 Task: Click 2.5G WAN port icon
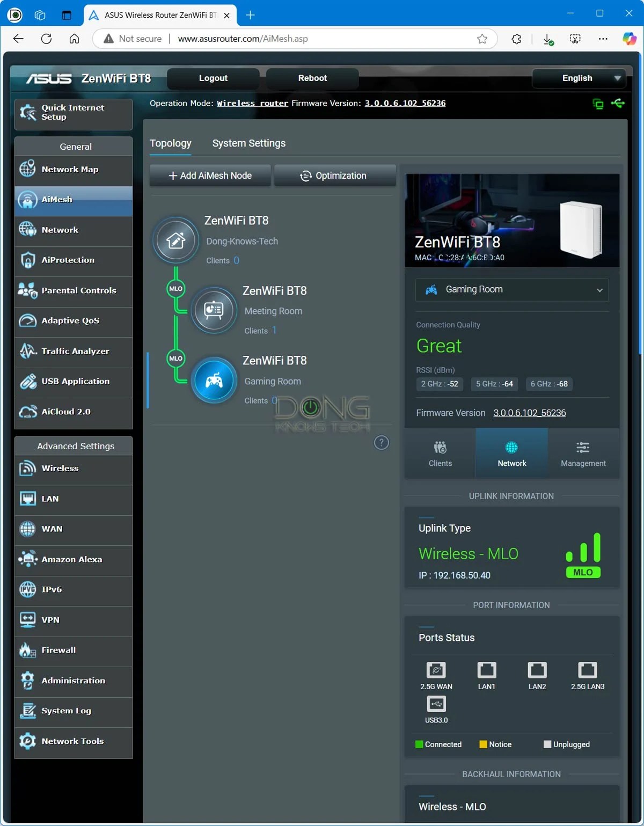pos(436,670)
